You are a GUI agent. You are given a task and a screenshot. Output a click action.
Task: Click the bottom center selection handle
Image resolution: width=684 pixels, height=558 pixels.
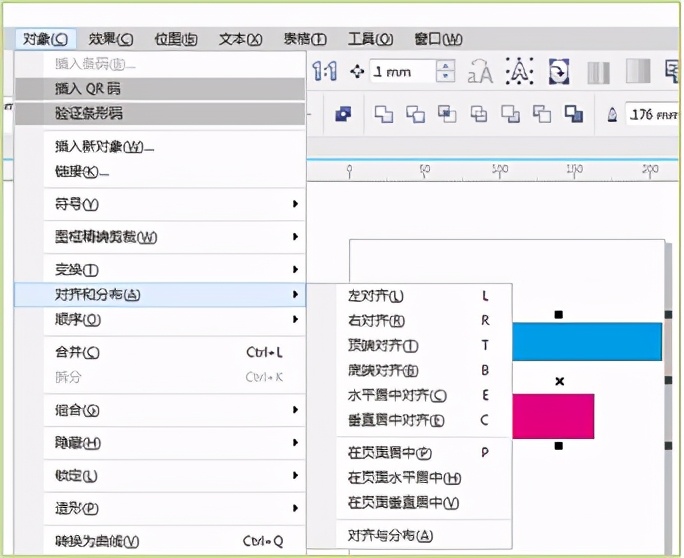tap(559, 446)
